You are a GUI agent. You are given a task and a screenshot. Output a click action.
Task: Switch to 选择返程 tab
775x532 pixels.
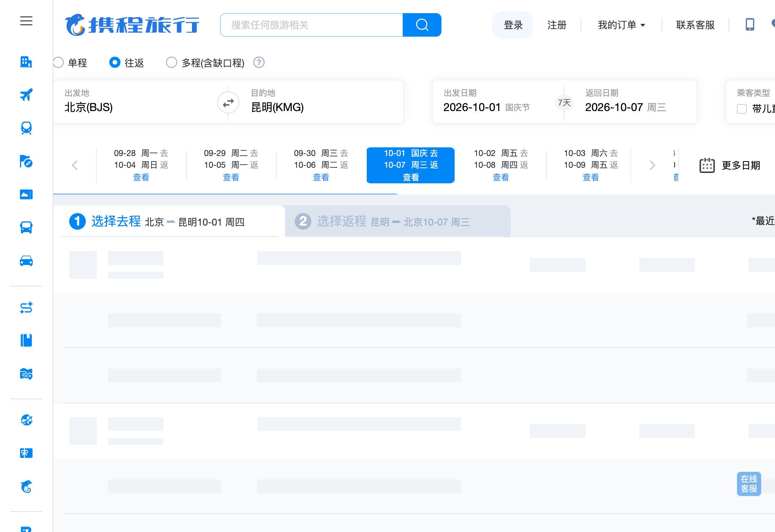(398, 221)
